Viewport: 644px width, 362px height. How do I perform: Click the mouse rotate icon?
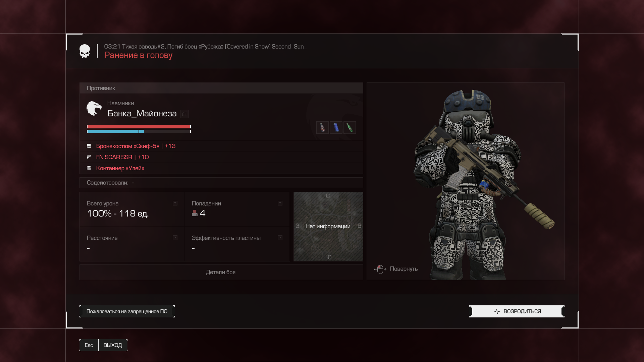[380, 269]
